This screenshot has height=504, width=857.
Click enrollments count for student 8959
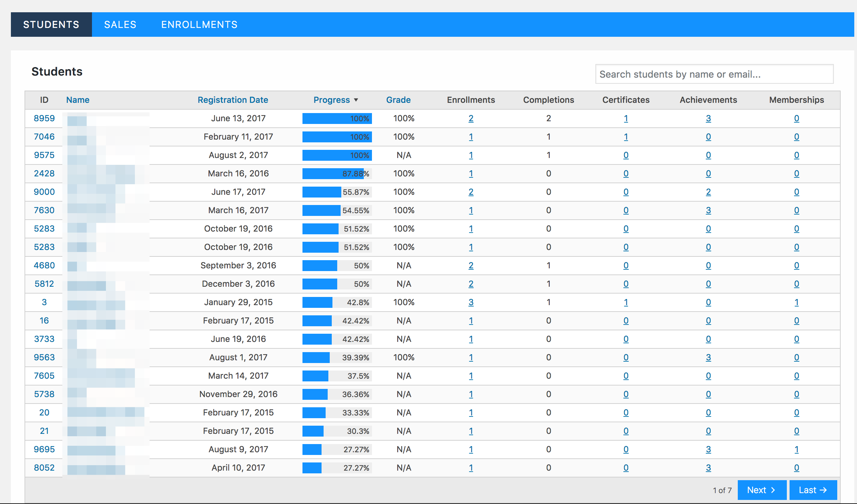tap(471, 119)
